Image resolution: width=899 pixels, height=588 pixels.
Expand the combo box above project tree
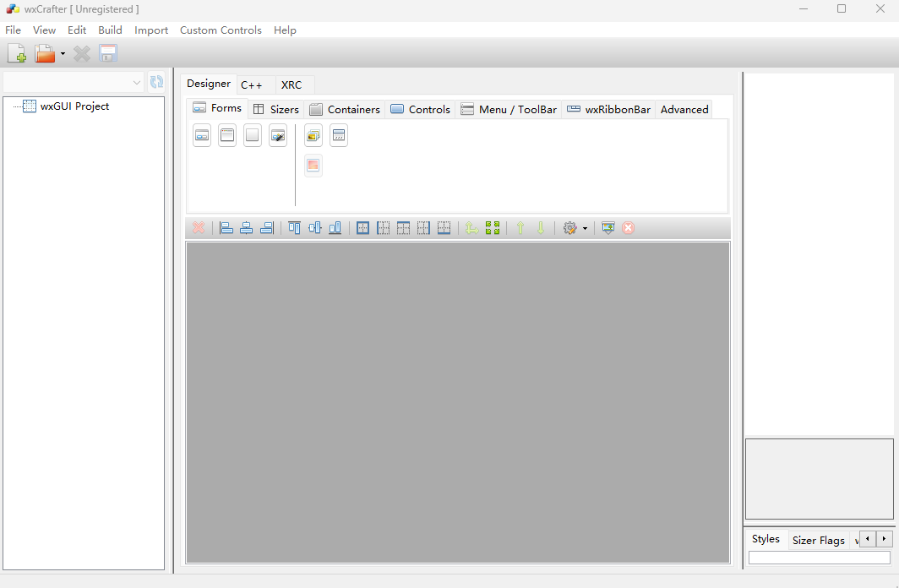(x=137, y=83)
